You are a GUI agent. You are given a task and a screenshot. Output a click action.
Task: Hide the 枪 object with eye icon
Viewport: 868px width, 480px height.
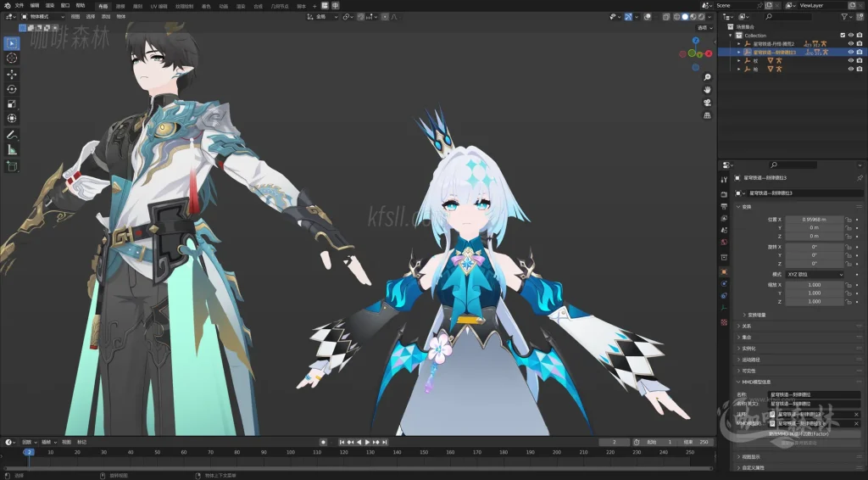pyautogui.click(x=851, y=70)
